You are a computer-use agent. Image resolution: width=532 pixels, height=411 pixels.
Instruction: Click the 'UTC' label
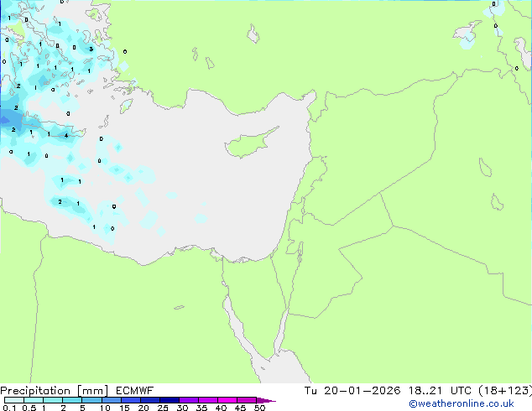(x=461, y=391)
